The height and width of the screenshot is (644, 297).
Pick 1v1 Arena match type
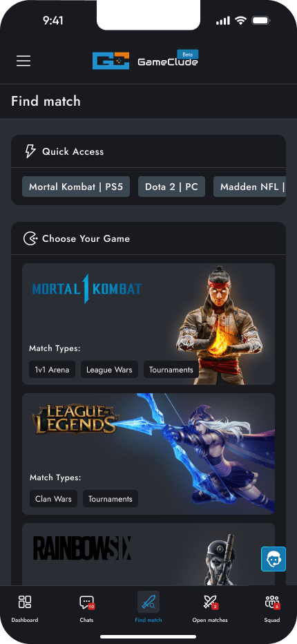click(52, 370)
